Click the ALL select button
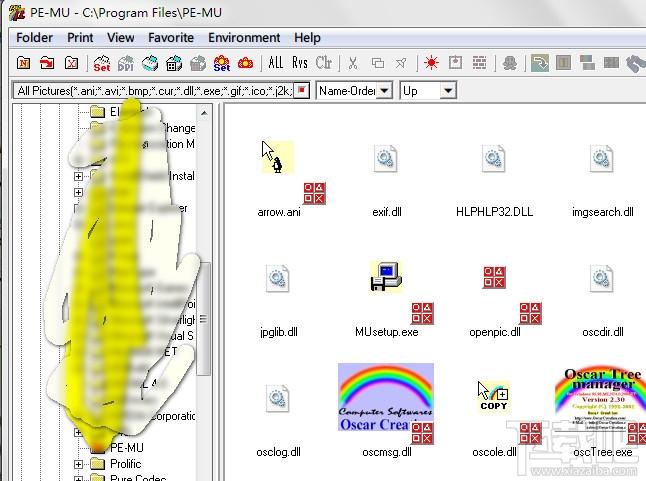646x481 pixels. click(x=276, y=63)
